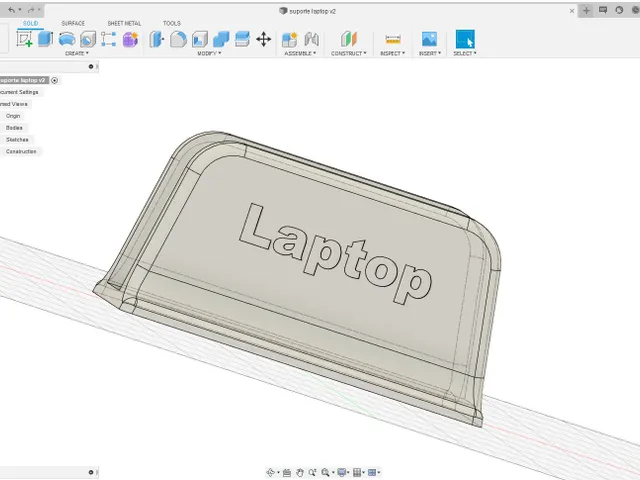The image size is (640, 480).
Task: Click the Look At tool
Action: click(287, 473)
